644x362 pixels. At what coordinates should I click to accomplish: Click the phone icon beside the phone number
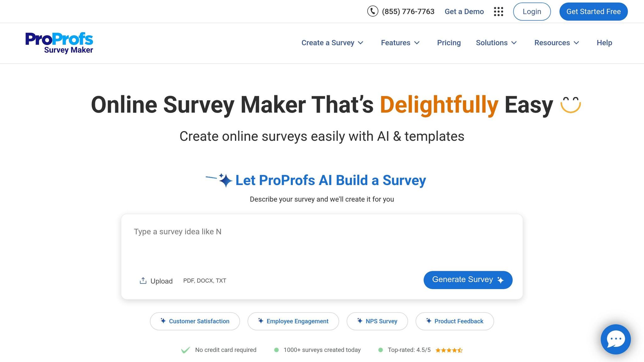coord(372,11)
